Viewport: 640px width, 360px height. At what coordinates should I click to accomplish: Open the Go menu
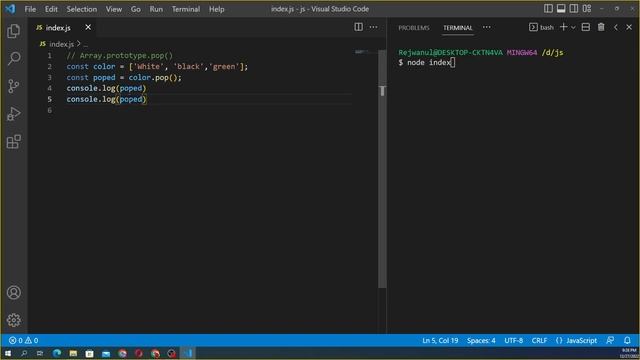(136, 9)
